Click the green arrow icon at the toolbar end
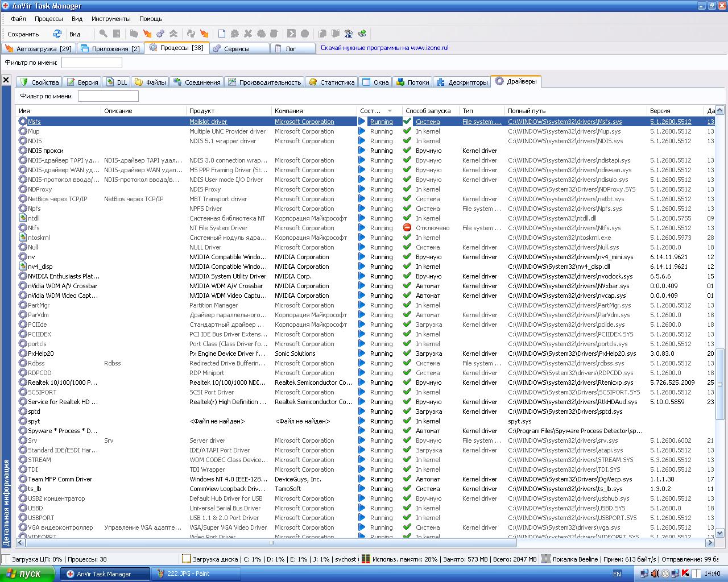This screenshot has height=582, width=728. tap(362, 34)
